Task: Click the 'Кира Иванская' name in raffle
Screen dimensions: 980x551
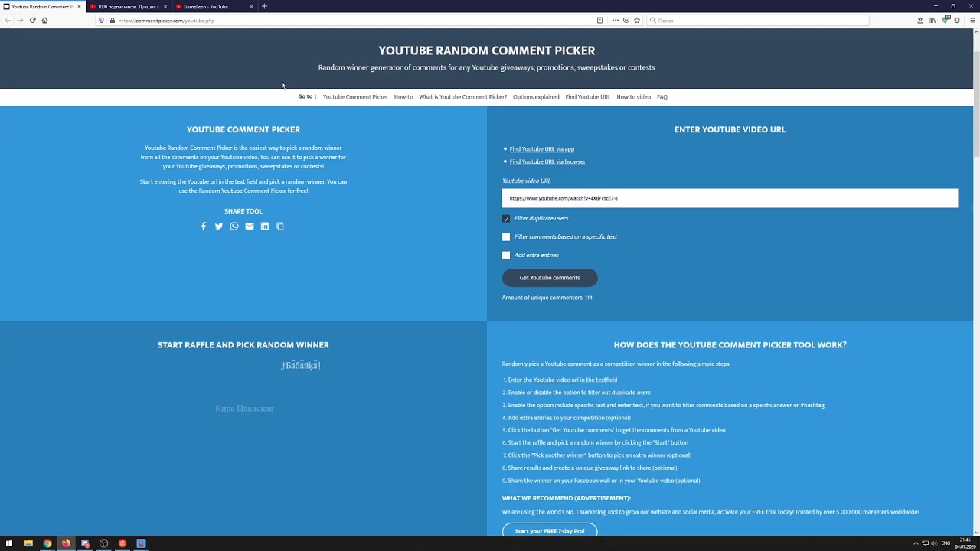Action: click(x=244, y=409)
